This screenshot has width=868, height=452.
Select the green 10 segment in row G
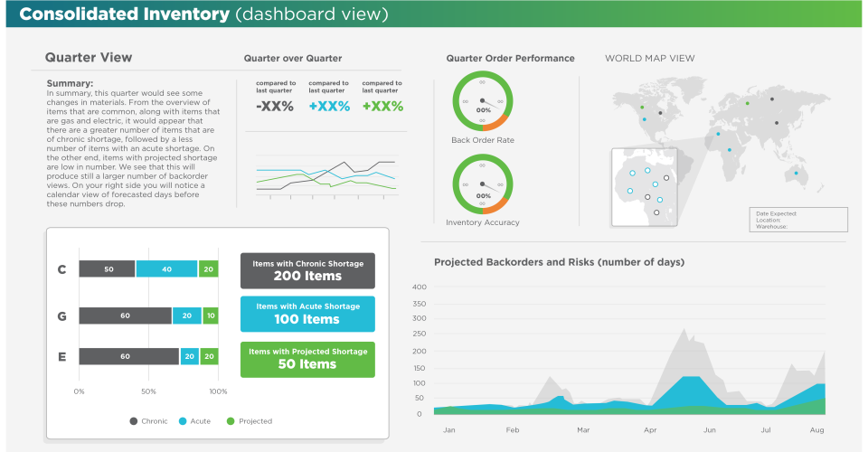(211, 315)
